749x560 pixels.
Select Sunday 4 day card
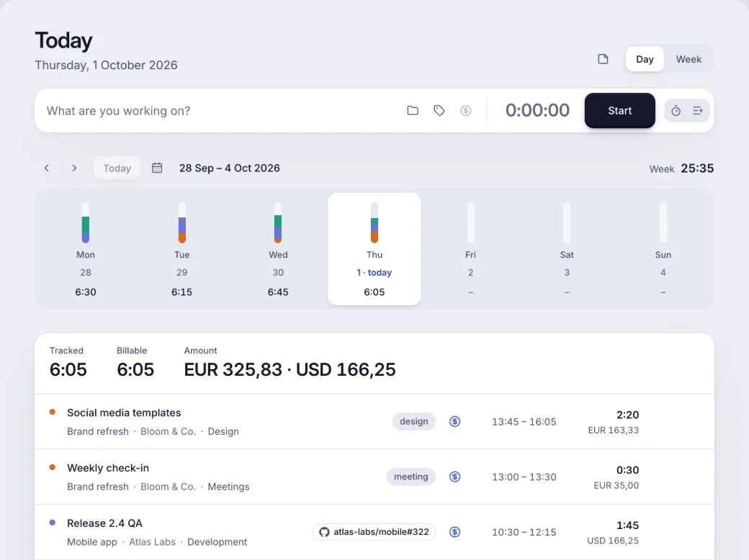click(663, 249)
